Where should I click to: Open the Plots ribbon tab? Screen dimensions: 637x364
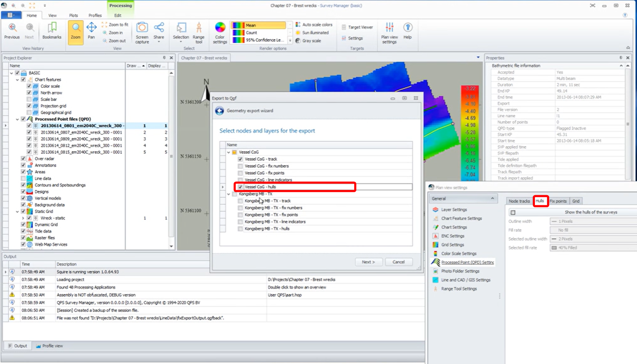74,16
